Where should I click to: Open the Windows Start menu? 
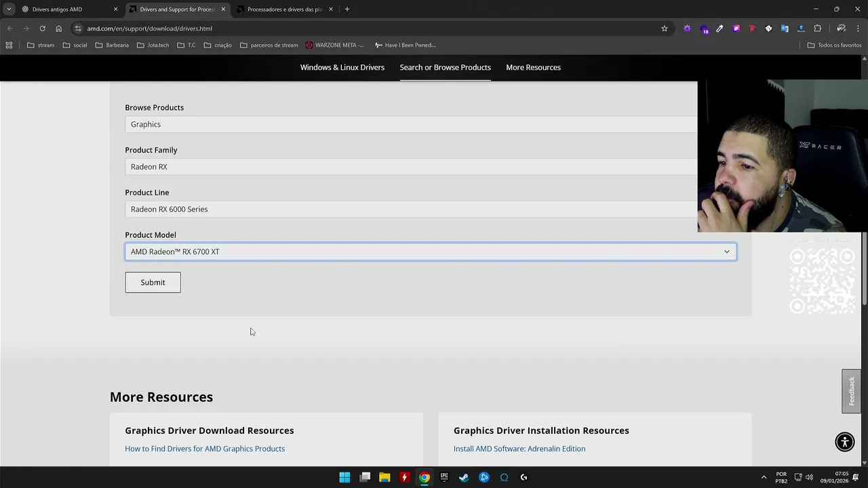tap(344, 477)
